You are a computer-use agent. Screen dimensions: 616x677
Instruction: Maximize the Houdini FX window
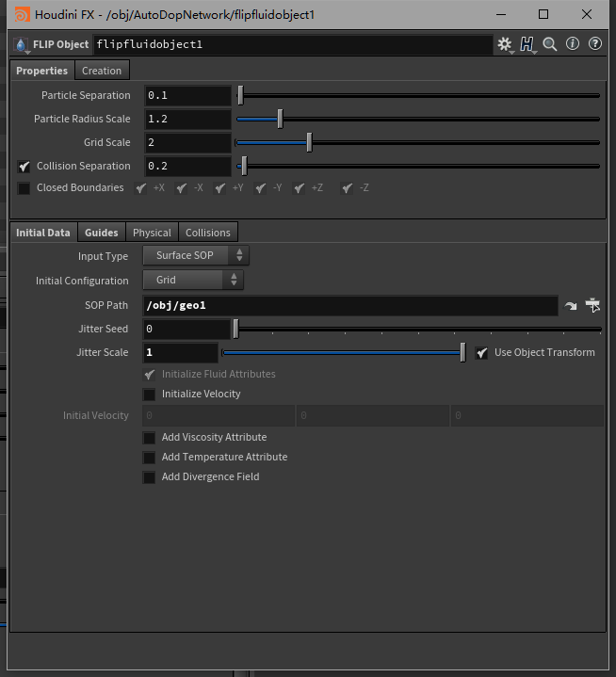543,14
